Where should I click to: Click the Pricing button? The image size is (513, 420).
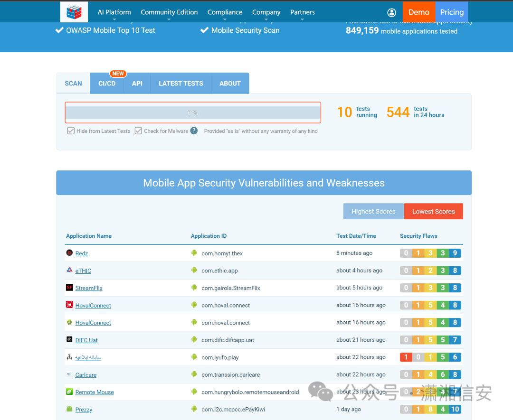click(452, 12)
